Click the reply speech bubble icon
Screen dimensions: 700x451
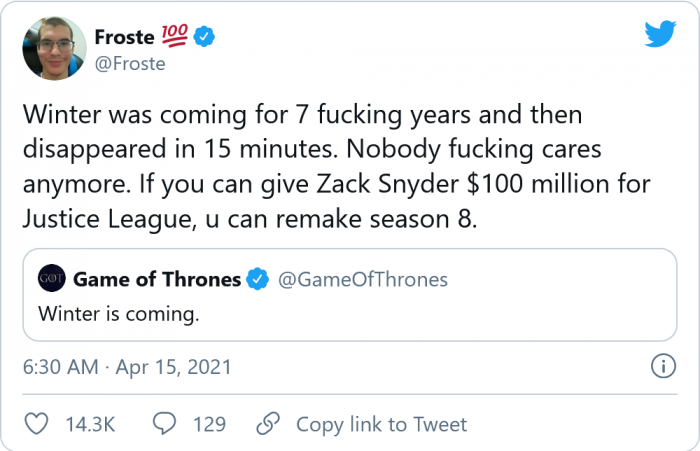(x=165, y=424)
